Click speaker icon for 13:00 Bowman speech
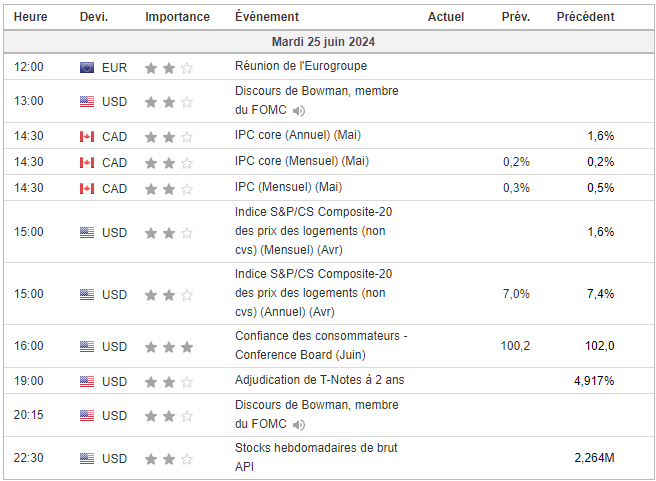 click(299, 111)
